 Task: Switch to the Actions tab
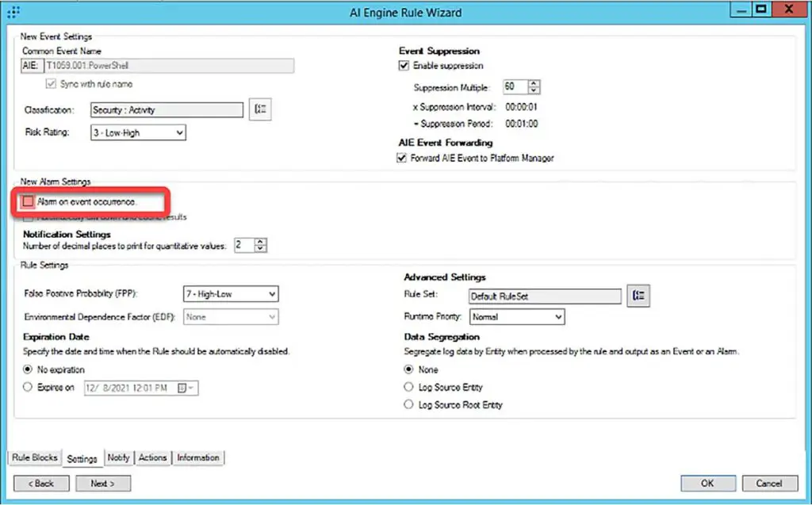click(x=152, y=457)
